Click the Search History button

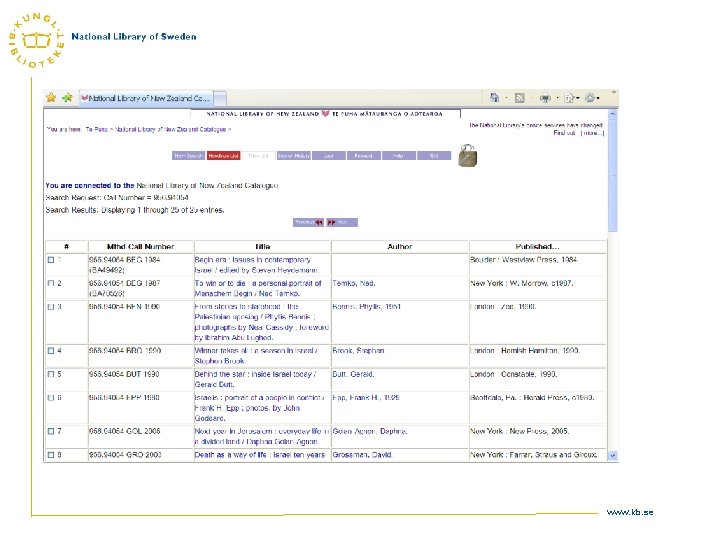point(293,156)
